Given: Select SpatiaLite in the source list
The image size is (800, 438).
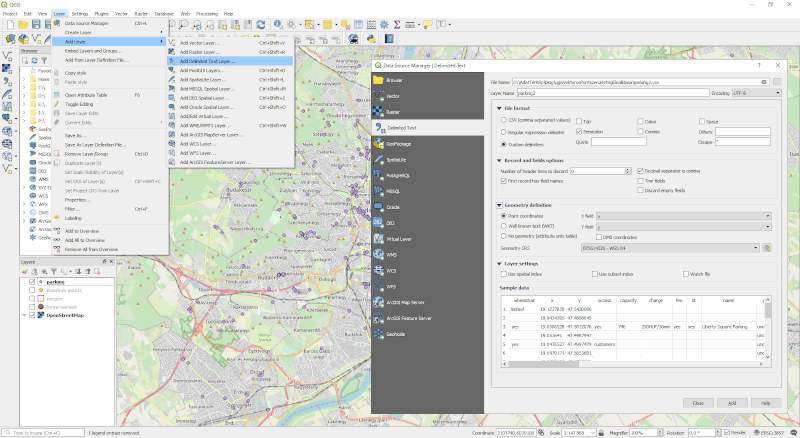Looking at the screenshot, I should pos(428,160).
